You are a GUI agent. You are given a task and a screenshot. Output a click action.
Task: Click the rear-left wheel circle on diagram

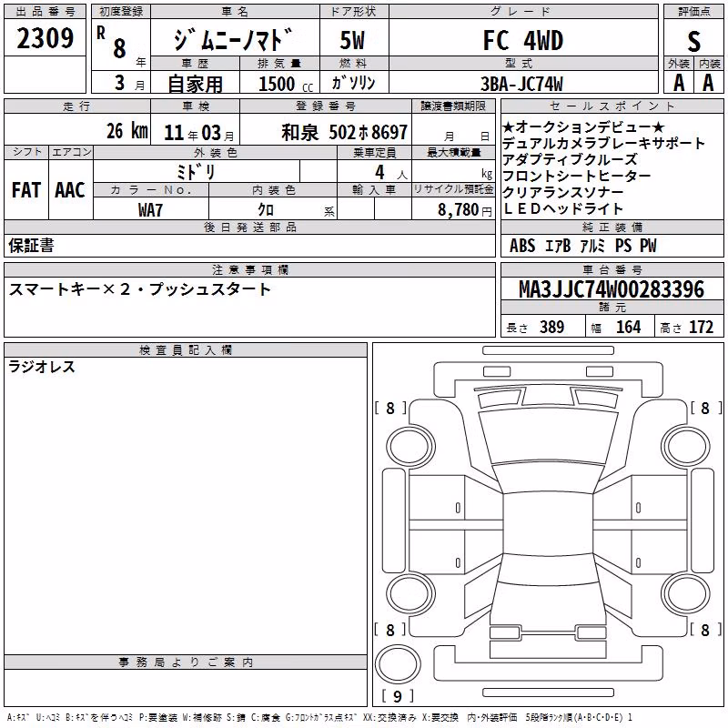point(410,594)
